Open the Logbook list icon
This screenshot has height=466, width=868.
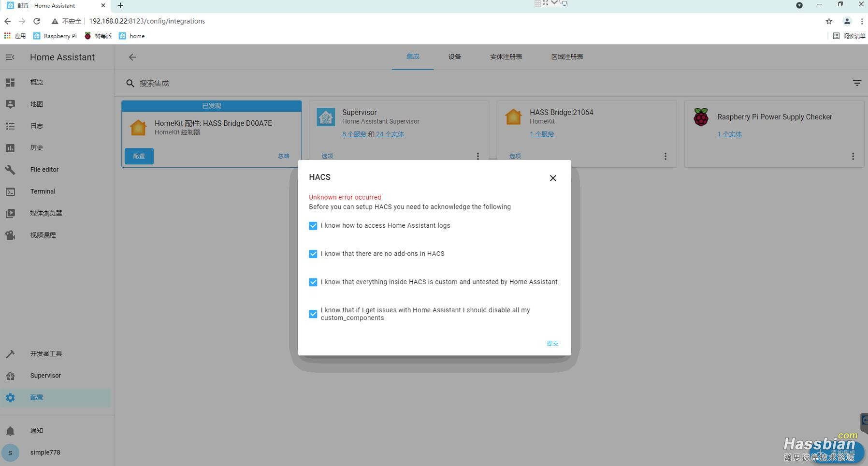point(10,126)
